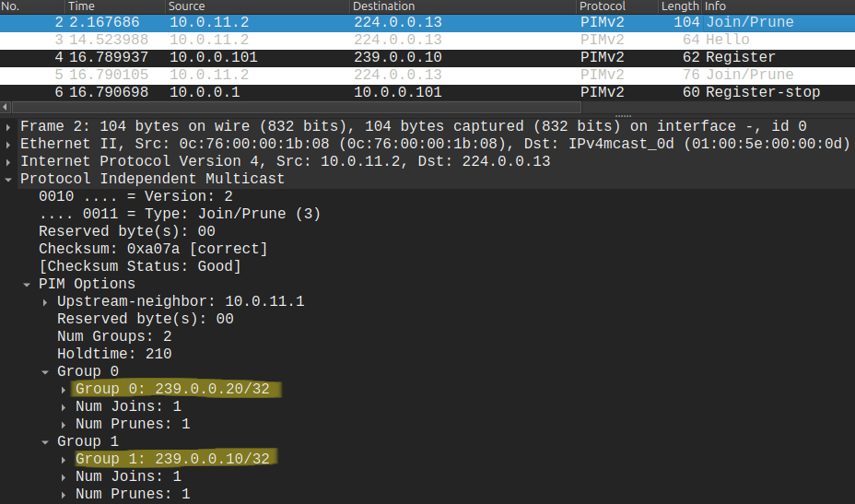Screen dimensions: 855x504
Task: Select the Register-stop packet row
Action: 369,92
